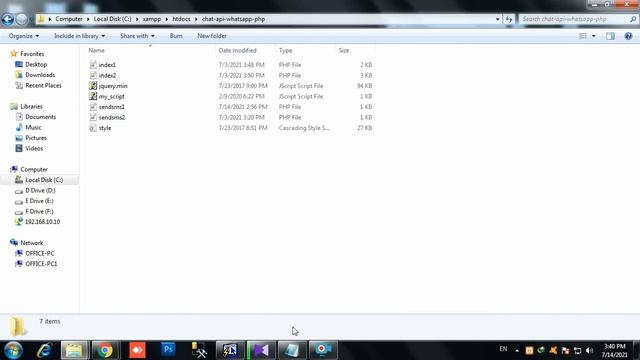Sort by the Name column header
Viewport: 640px width, 360px height.
point(96,51)
